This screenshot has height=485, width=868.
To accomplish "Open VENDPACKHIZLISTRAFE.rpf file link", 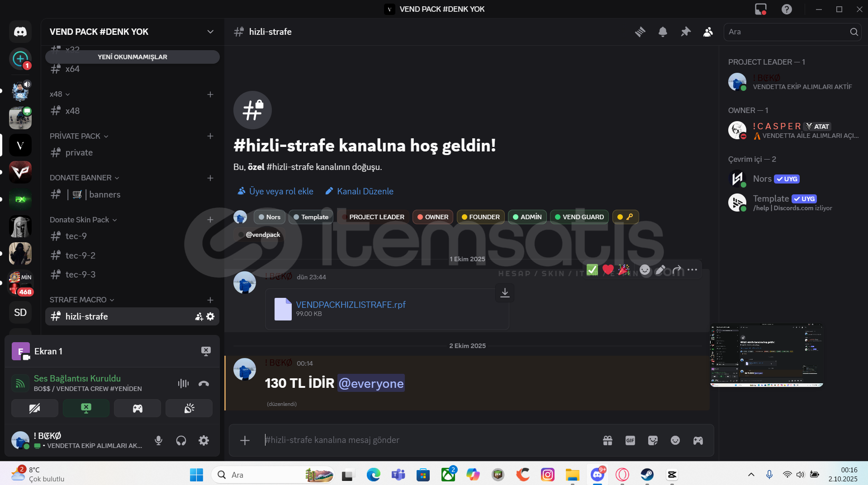I will 351,305.
